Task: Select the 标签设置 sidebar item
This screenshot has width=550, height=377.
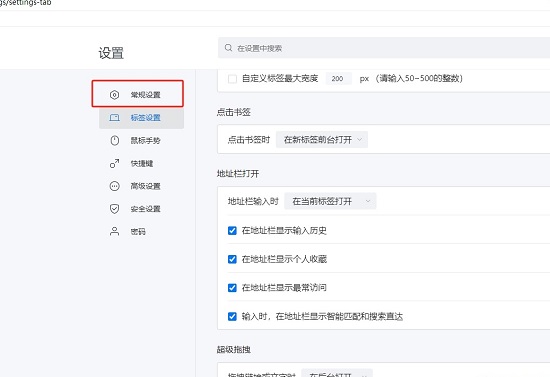Action: (141, 118)
